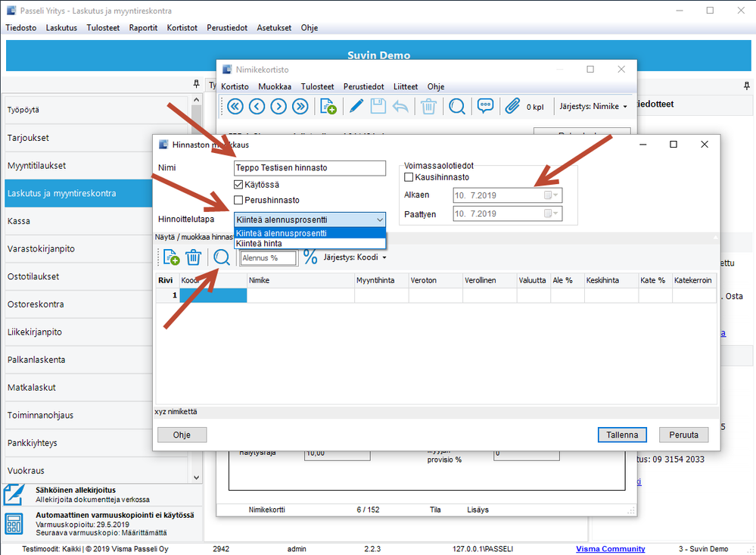This screenshot has height=555, width=756.
Task: Select Ostoreskontra in the sidebar
Action: (79, 304)
